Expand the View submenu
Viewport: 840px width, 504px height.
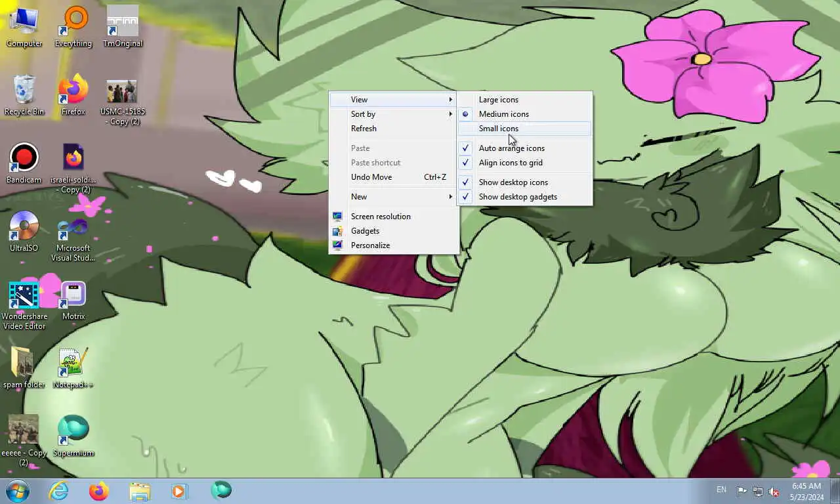pos(394,100)
